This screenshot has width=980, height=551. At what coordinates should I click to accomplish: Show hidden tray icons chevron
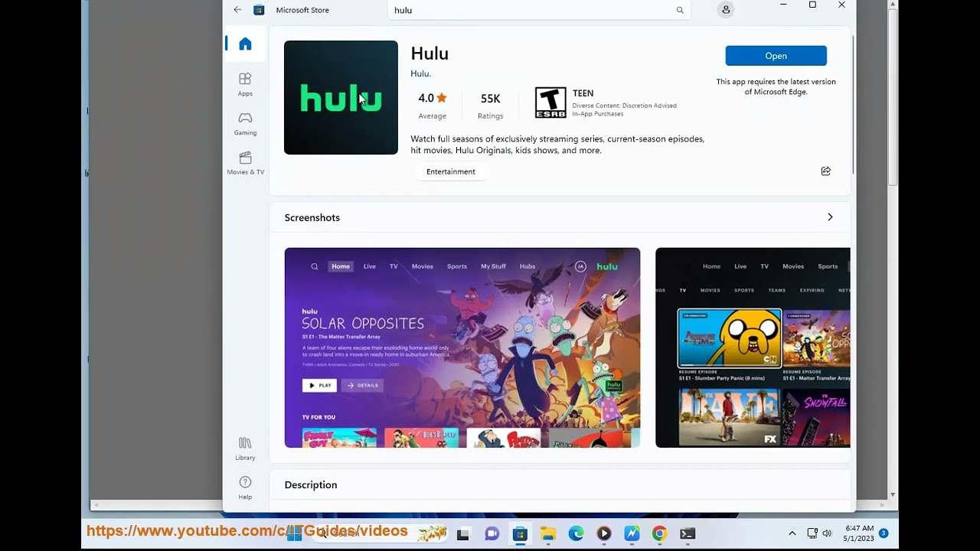[x=792, y=533]
